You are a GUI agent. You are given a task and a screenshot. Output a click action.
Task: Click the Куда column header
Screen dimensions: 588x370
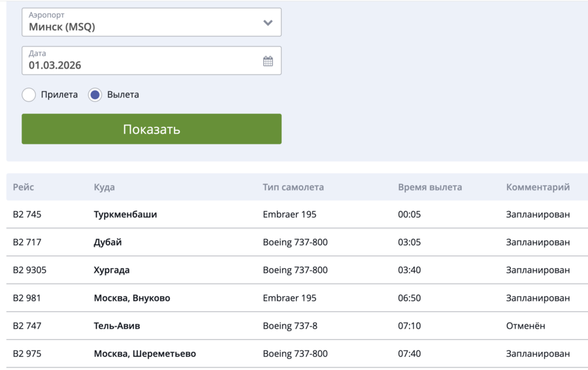pos(104,187)
